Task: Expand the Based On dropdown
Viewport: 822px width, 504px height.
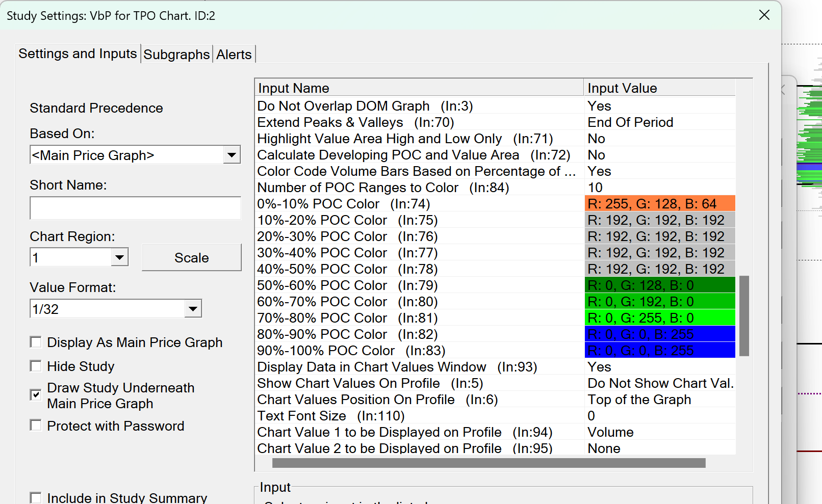Action: [232, 155]
